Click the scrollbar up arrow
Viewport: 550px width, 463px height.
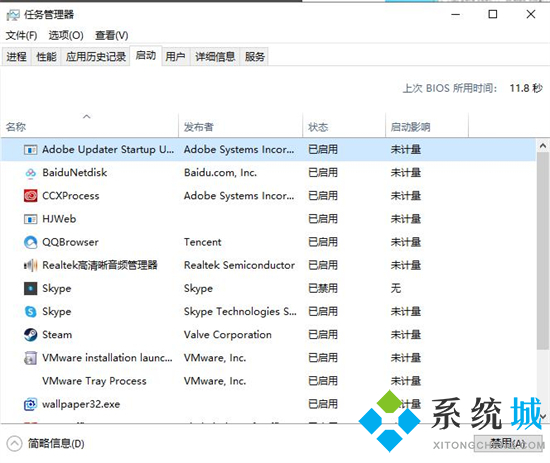[543, 145]
